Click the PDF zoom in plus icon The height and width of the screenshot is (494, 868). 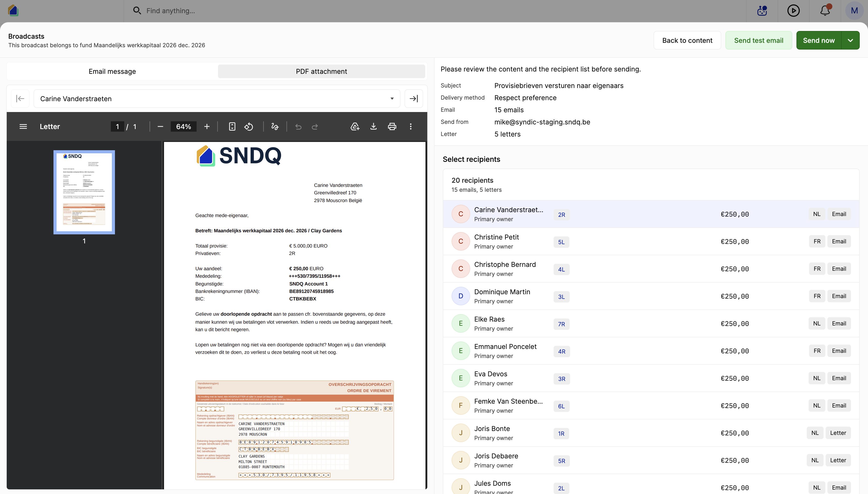[x=207, y=126]
